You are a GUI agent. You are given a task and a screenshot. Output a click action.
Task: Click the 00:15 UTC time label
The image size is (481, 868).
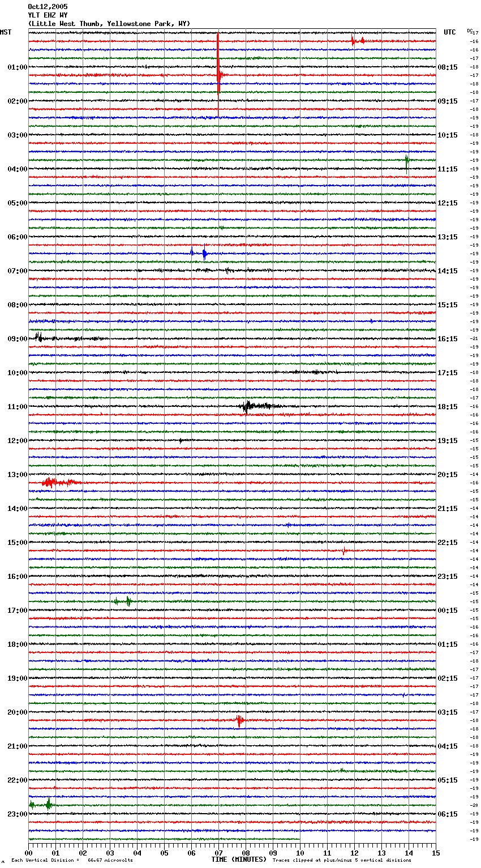(448, 611)
